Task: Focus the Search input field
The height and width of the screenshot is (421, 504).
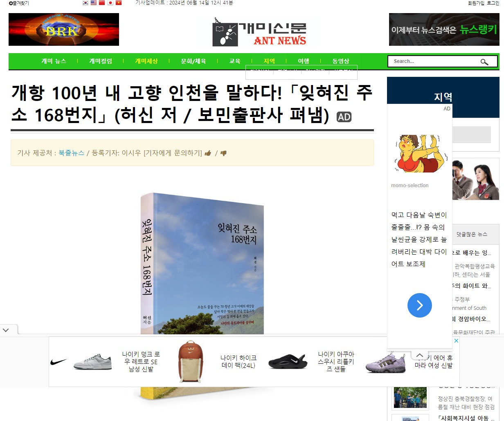Action: point(434,61)
